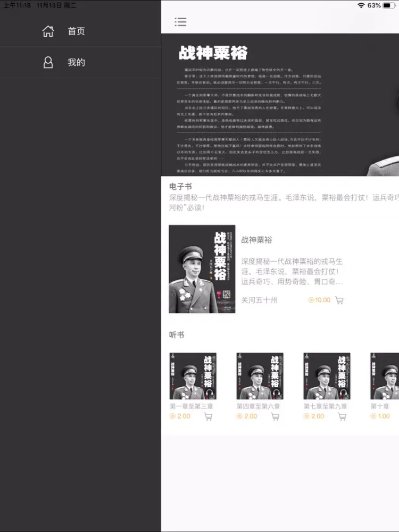Tap the 战神粟裕 top banner image
This screenshot has height=532, width=399.
(280, 105)
